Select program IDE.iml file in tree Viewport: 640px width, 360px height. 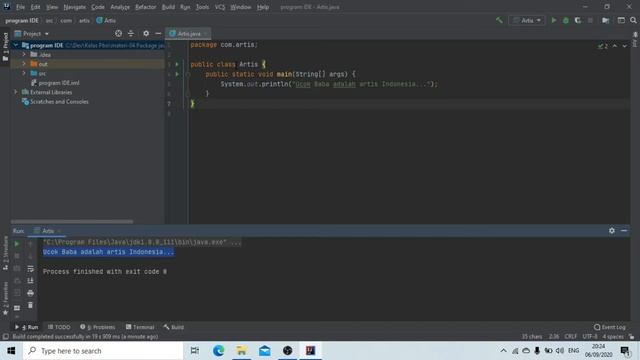point(55,82)
